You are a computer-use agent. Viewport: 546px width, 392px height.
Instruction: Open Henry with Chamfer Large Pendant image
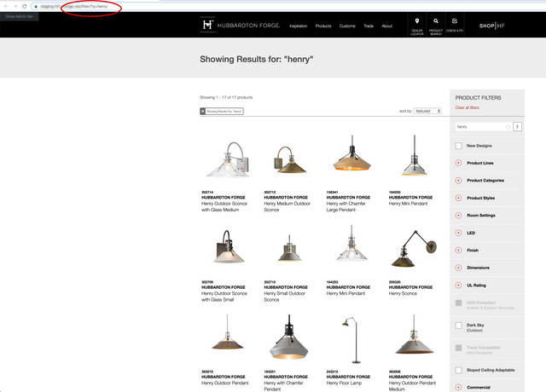tap(352, 153)
